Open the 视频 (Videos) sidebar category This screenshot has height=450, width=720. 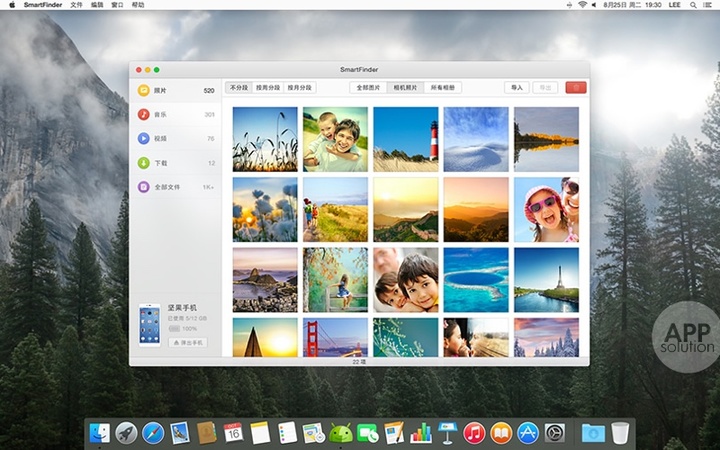[x=160, y=138]
